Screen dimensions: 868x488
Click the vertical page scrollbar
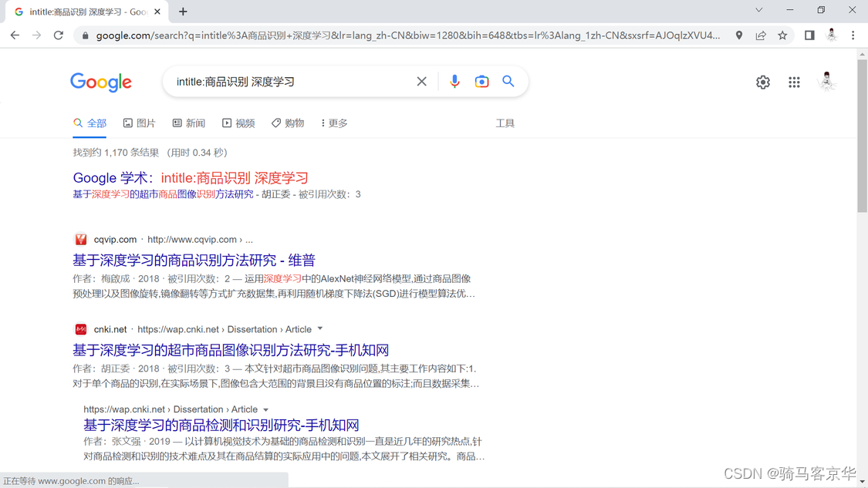[862, 138]
